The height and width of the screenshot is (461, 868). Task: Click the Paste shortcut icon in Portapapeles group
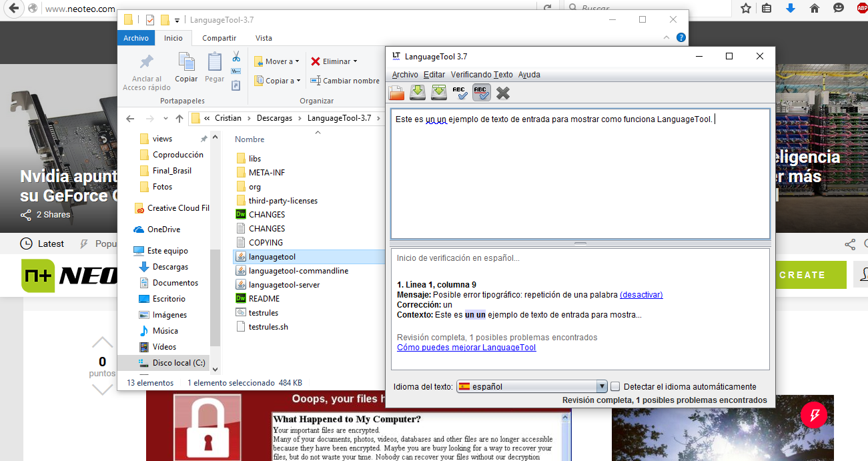click(x=236, y=85)
